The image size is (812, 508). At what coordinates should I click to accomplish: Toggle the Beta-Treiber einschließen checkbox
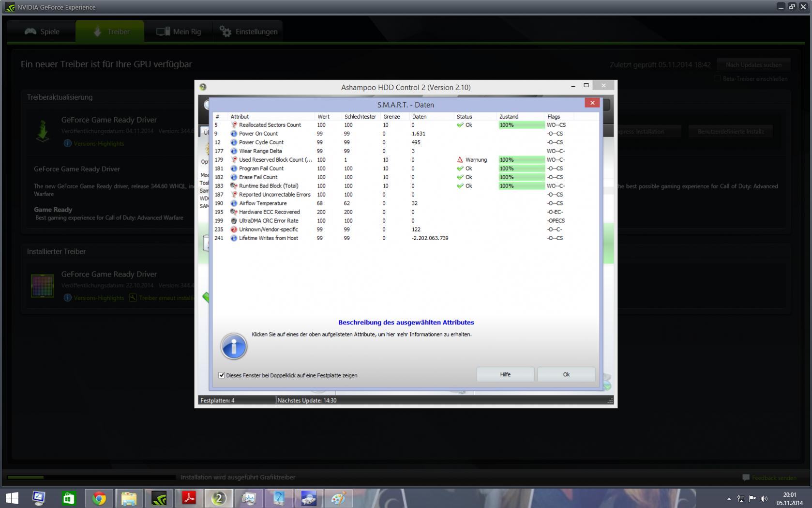(718, 78)
